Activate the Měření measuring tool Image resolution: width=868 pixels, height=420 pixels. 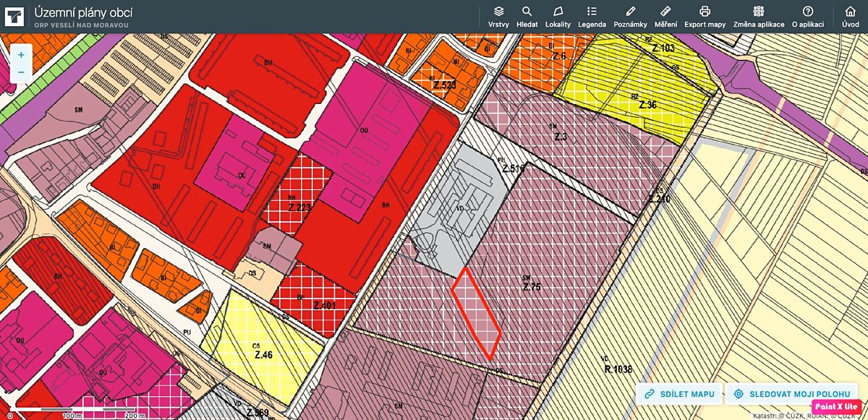pyautogui.click(x=666, y=17)
